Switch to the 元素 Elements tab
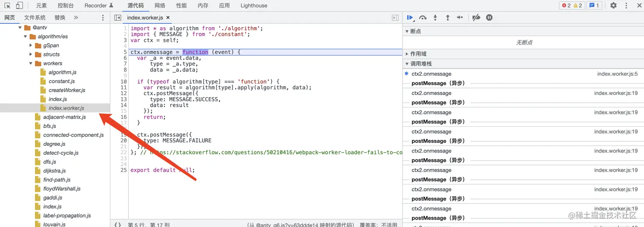 pos(42,6)
